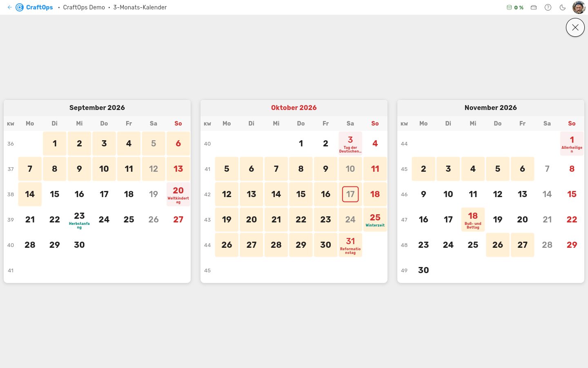Screen dimensions: 588x368
Task: Select September 1 in the calendar
Action: (55, 144)
